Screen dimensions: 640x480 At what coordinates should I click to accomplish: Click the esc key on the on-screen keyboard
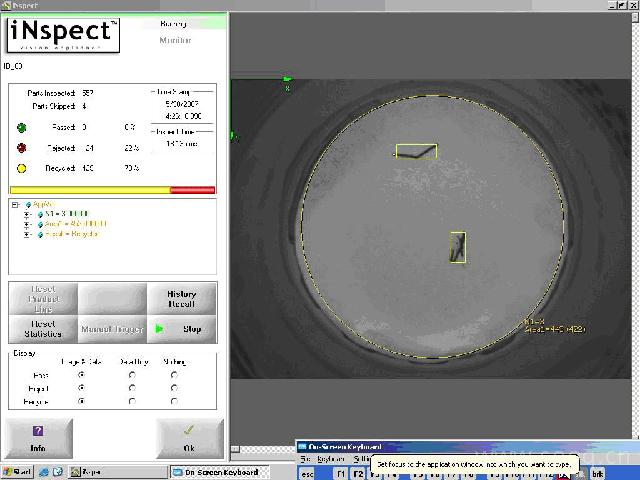point(307,472)
